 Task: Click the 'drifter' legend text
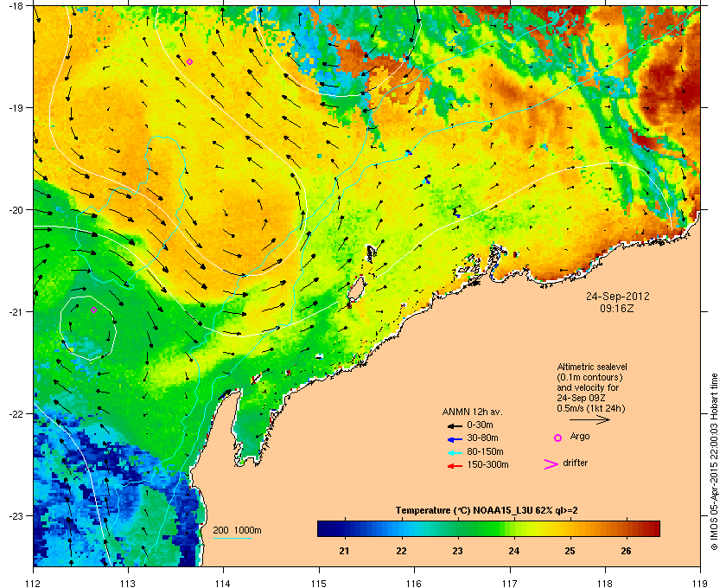click(x=575, y=463)
